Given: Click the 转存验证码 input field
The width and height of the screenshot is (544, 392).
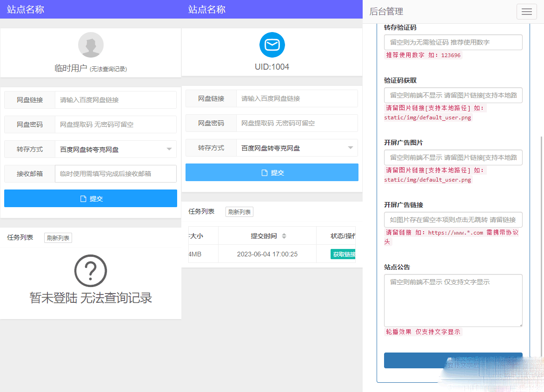Looking at the screenshot, I should (453, 42).
